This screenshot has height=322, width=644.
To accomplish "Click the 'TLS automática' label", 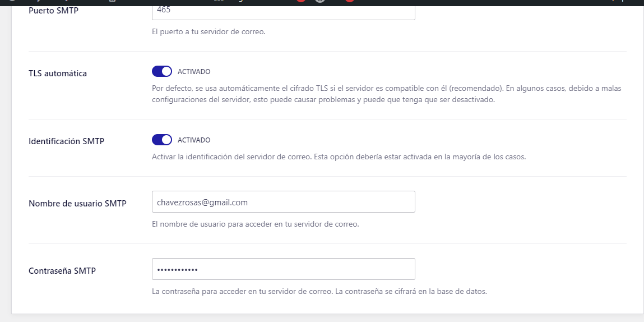I will pos(58,73).
